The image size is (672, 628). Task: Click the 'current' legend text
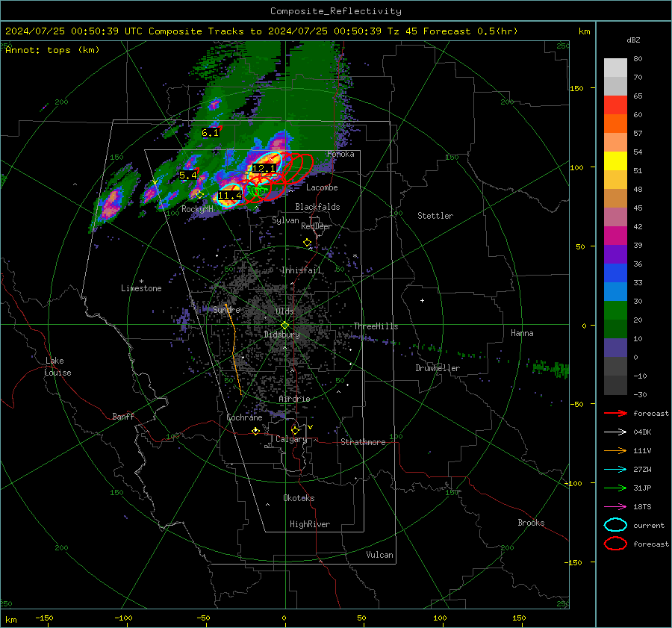(x=648, y=525)
